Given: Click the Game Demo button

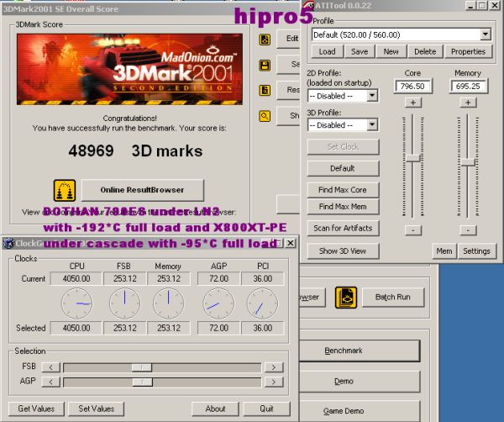Looking at the screenshot, I should 359,411.
